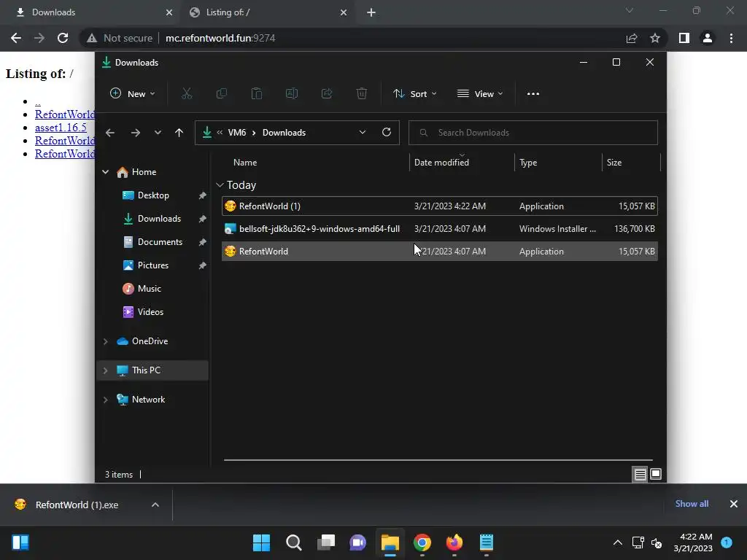Open RefontWorld (1).exe download options chevron
This screenshot has height=560, width=747.
155,505
